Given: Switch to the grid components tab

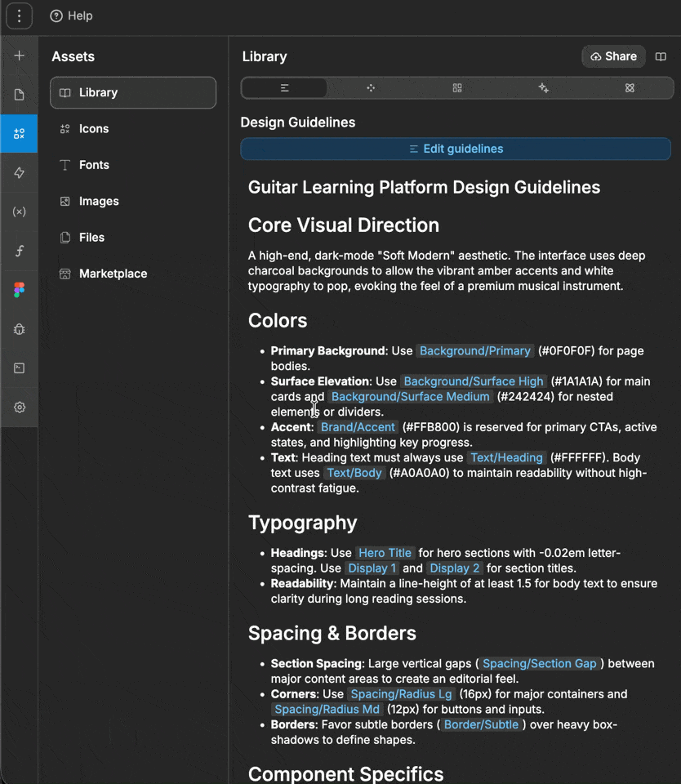Looking at the screenshot, I should 457,88.
